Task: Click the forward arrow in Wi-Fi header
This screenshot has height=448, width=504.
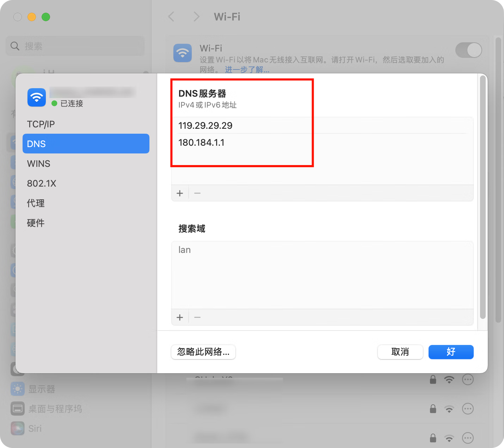Action: 196,17
